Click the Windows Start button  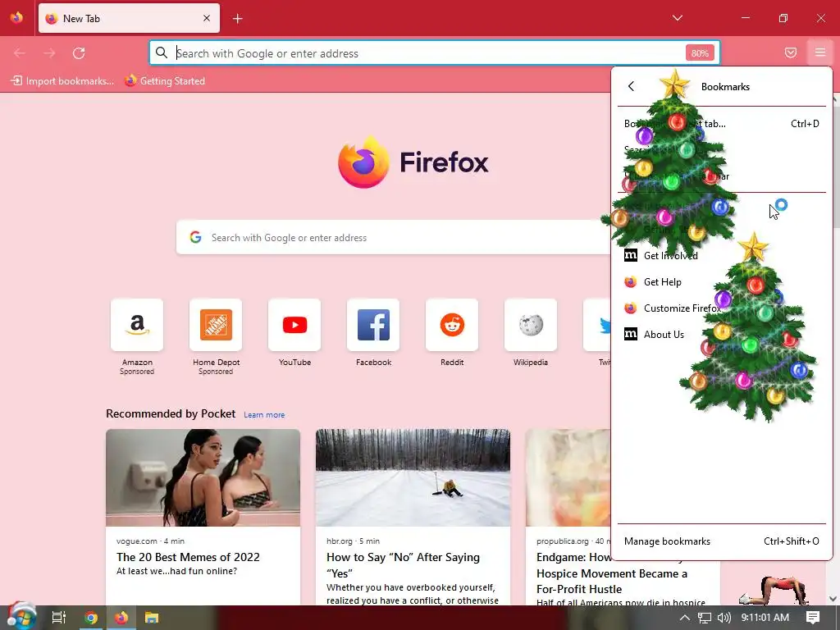[x=21, y=617]
